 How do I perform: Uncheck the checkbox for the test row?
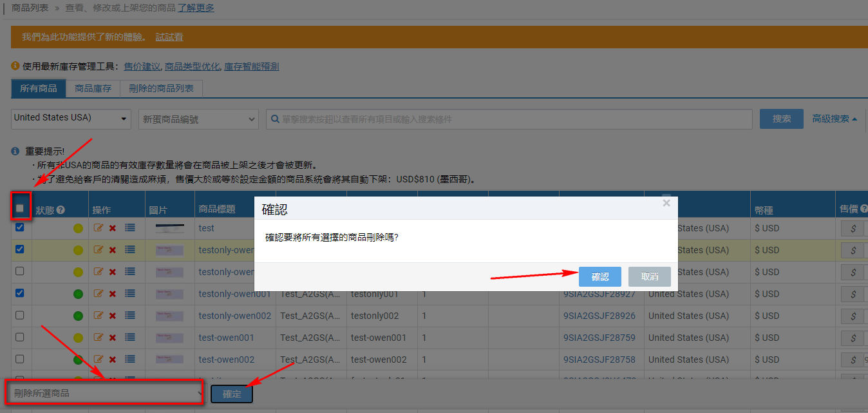click(20, 227)
